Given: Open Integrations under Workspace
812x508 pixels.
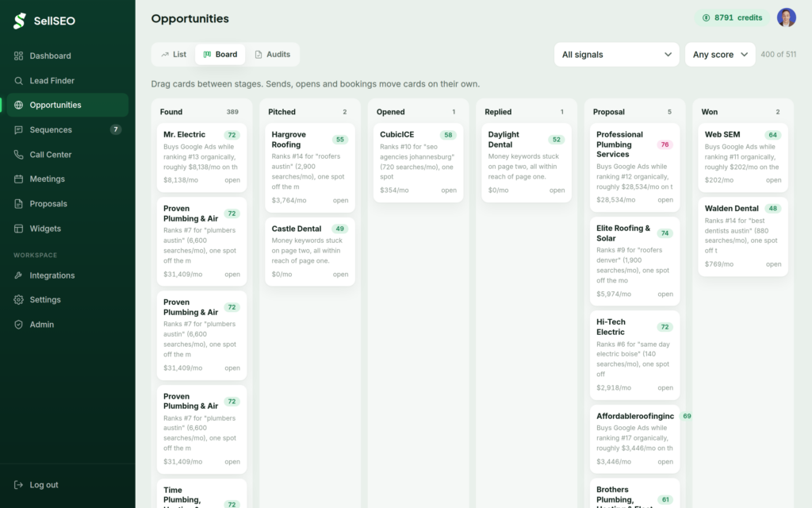Looking at the screenshot, I should click(68, 275).
